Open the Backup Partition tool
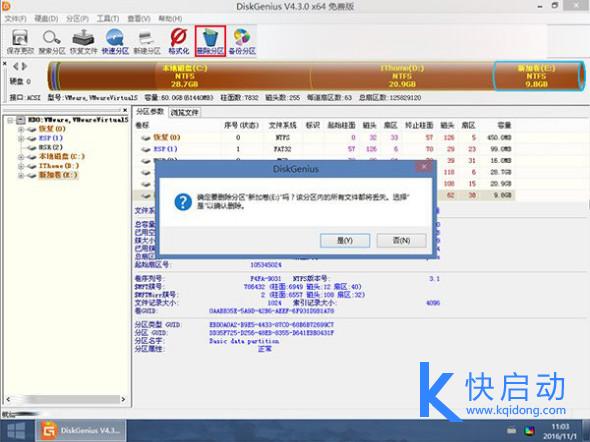The width and height of the screenshot is (590, 442). coord(242,41)
